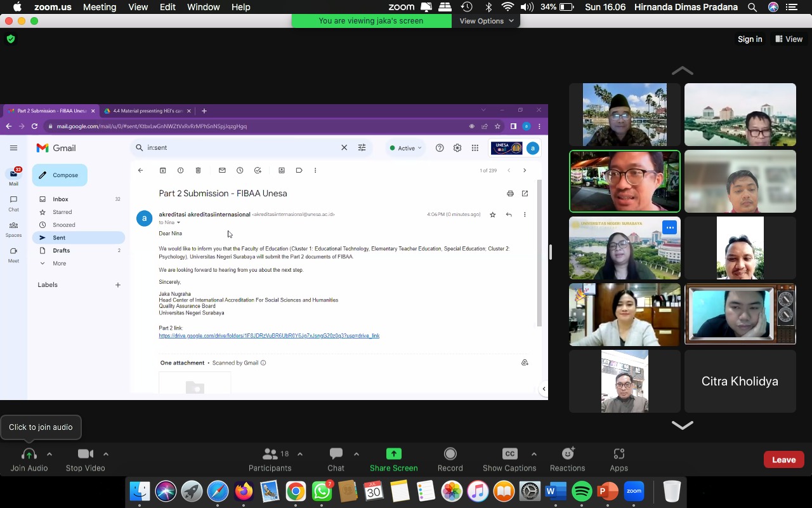Screen dimensions: 812x508
Task: Expand video options arrow next to Stop Video
Action: pyautogui.click(x=106, y=454)
